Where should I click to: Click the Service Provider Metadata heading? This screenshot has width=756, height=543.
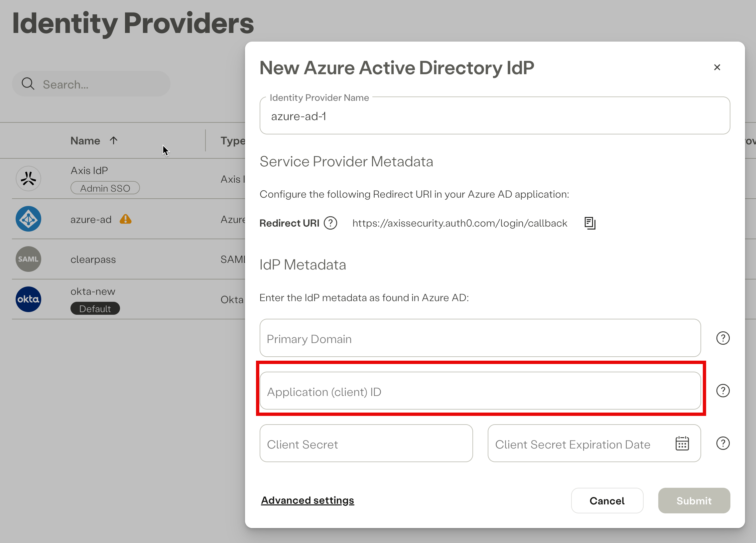346,161
